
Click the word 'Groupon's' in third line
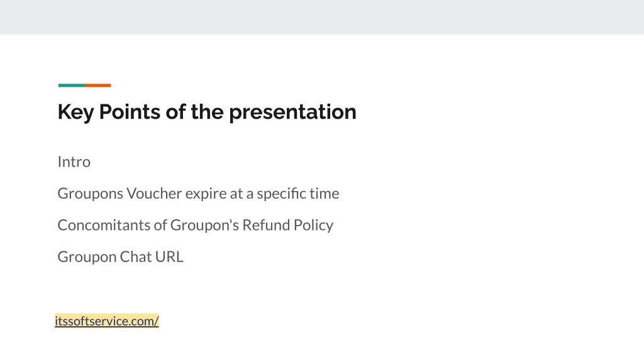pyautogui.click(x=204, y=225)
